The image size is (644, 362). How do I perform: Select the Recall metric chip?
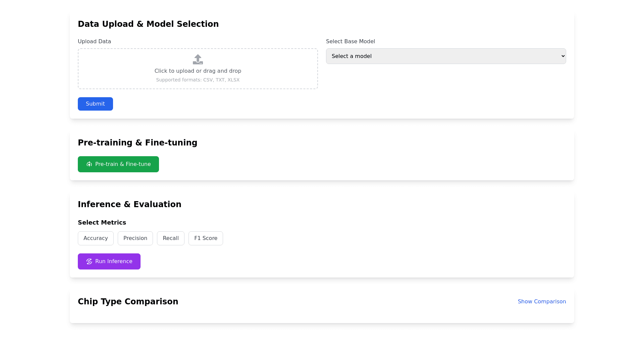click(x=170, y=238)
